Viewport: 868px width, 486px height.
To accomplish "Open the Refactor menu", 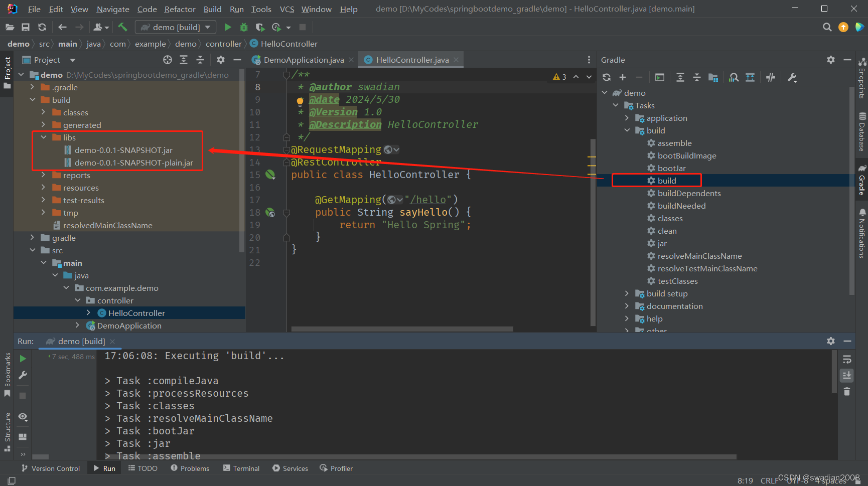I will (x=180, y=9).
